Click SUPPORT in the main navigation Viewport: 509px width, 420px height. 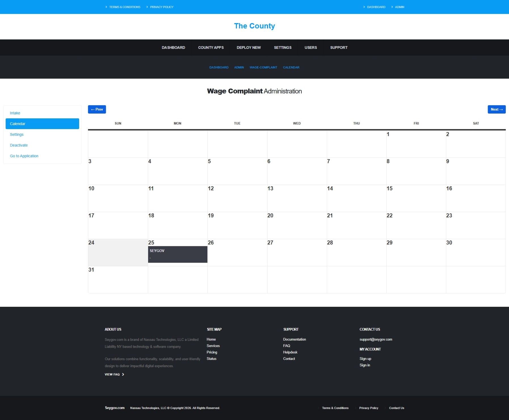coord(339,48)
